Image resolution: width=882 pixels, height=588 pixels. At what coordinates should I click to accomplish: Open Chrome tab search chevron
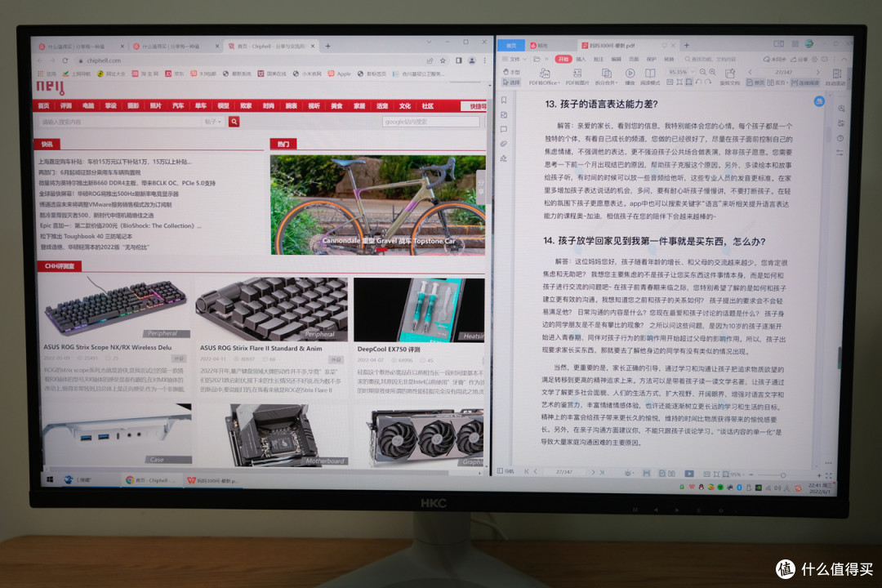pos(430,42)
